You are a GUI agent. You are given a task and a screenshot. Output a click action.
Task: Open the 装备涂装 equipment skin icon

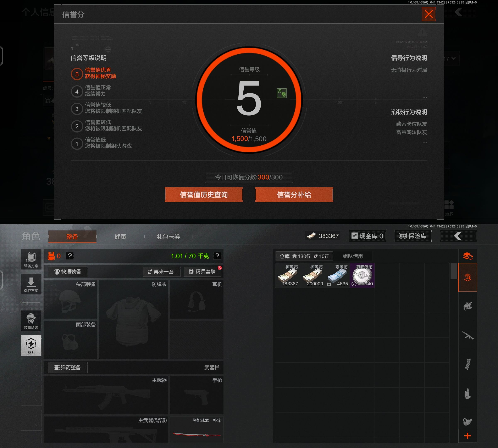tap(31, 320)
